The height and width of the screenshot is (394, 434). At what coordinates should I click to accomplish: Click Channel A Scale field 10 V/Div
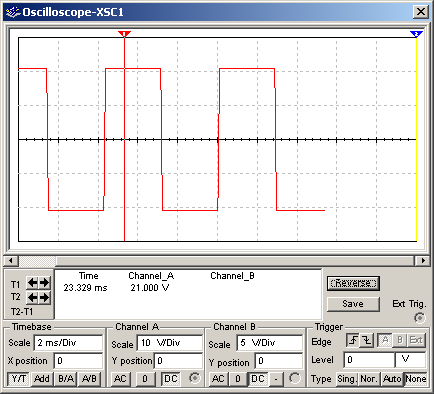(x=170, y=343)
